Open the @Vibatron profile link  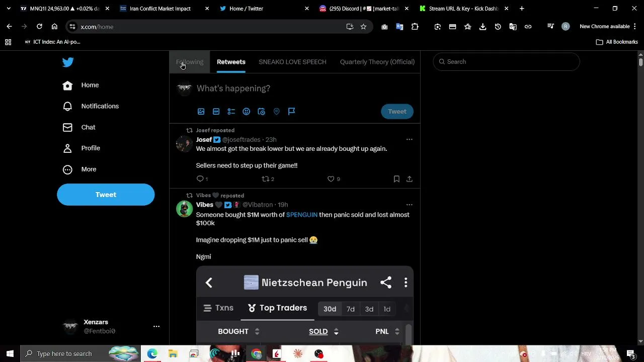point(258,205)
